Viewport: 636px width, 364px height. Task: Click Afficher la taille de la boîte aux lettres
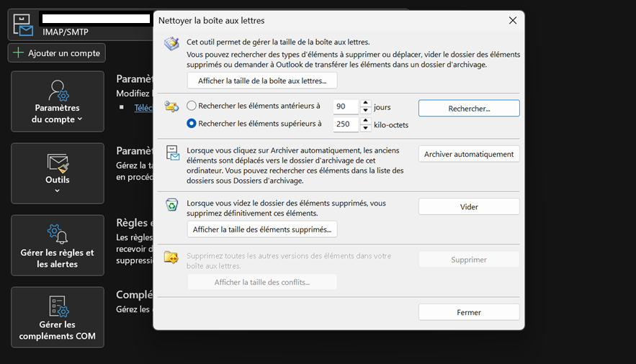(262, 81)
